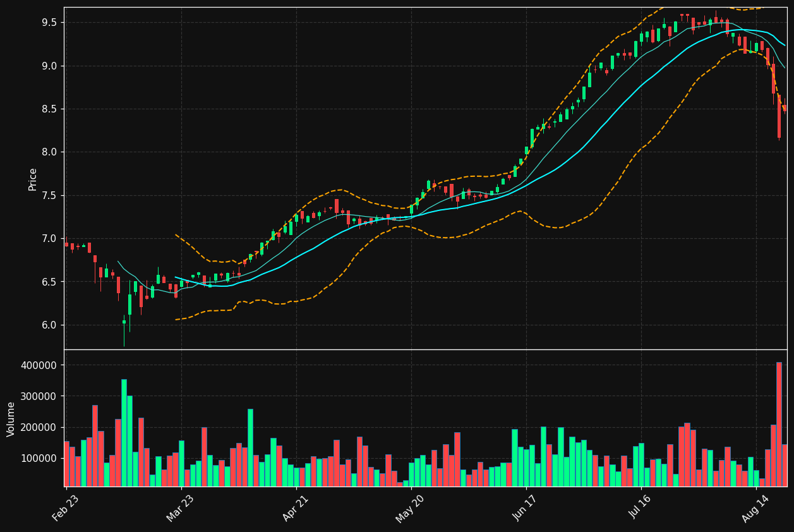Click the Mar 23 date label
794x532 pixels.
181,508
